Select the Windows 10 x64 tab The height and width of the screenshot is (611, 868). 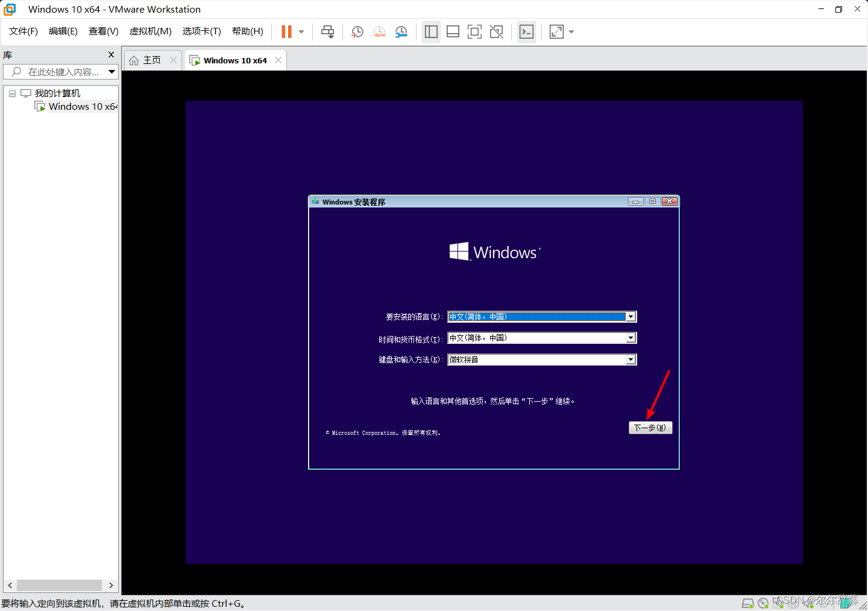pyautogui.click(x=235, y=60)
